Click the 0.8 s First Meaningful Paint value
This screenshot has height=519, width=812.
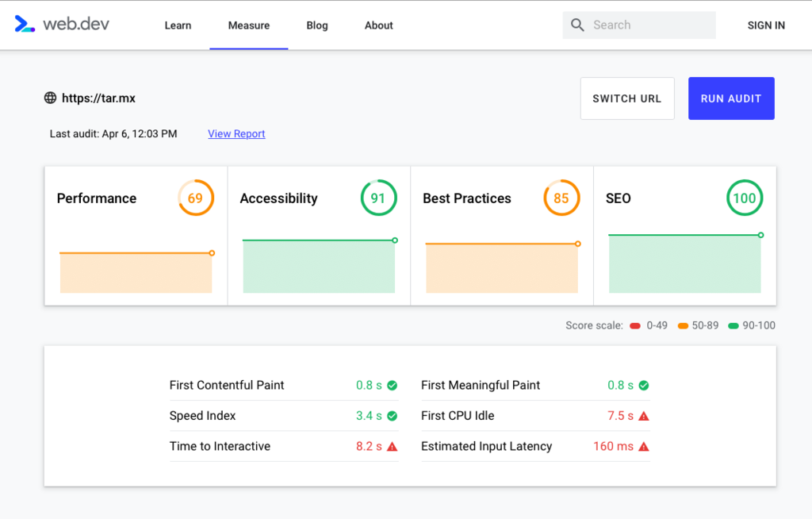[x=620, y=385]
